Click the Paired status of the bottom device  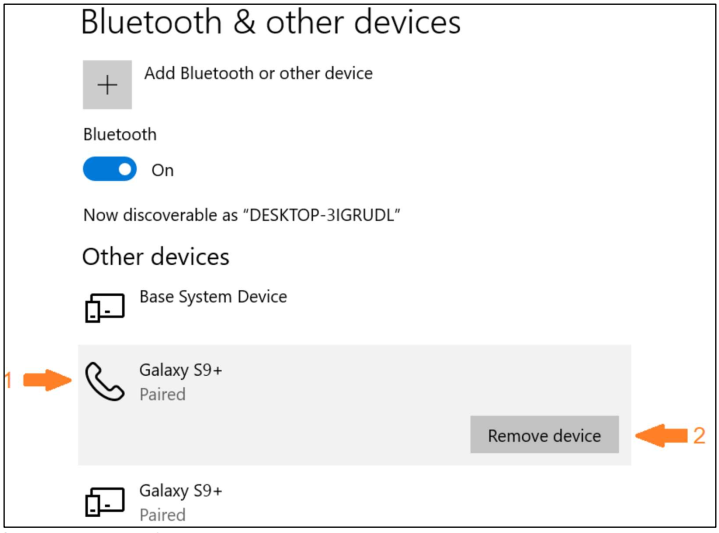(x=162, y=515)
